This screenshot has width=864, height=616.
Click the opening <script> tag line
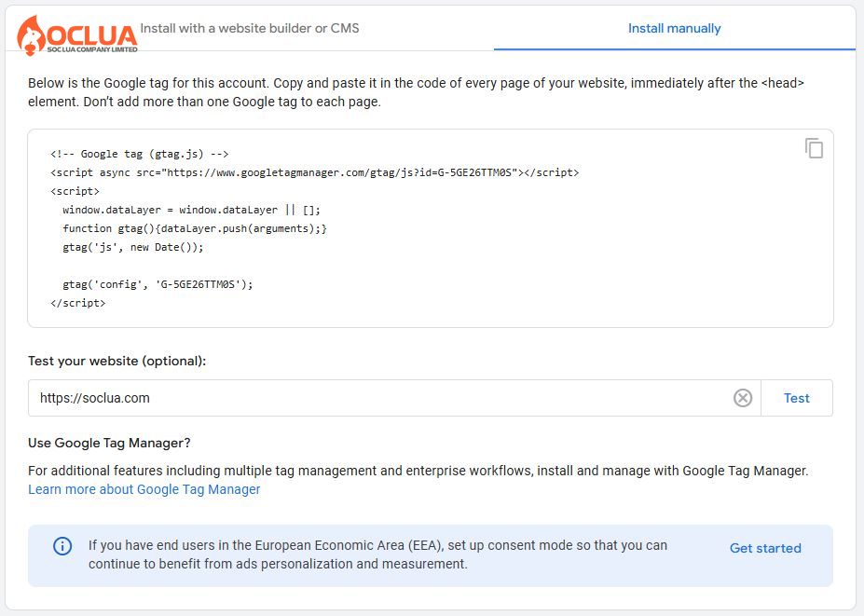coord(75,191)
